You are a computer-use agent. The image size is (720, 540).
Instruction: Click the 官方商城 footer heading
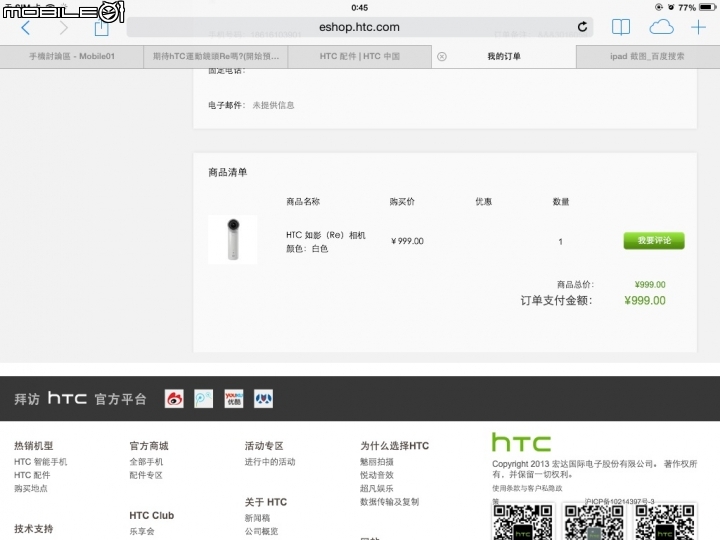pos(149,446)
